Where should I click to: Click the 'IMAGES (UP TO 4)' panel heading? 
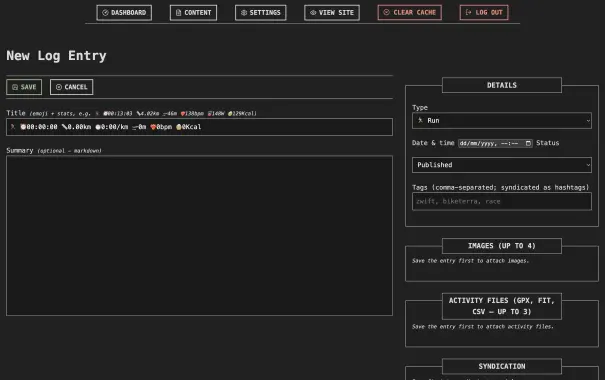coord(502,246)
